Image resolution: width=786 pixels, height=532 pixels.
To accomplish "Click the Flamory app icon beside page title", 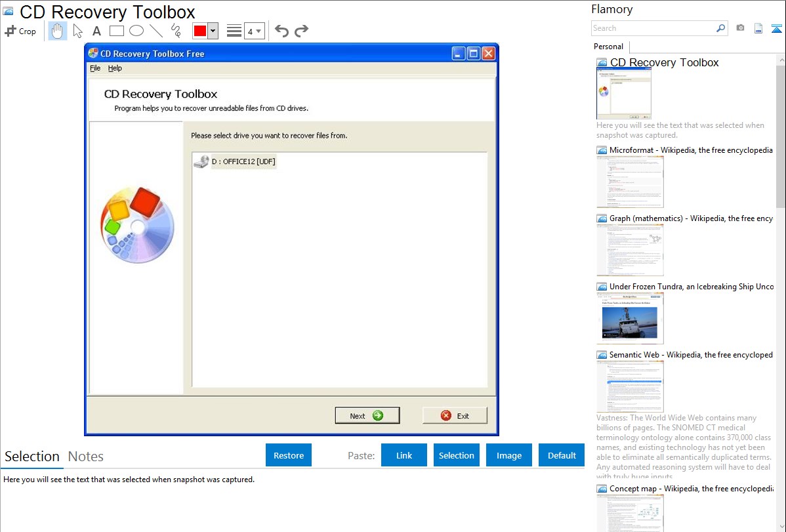I will tap(8, 12).
